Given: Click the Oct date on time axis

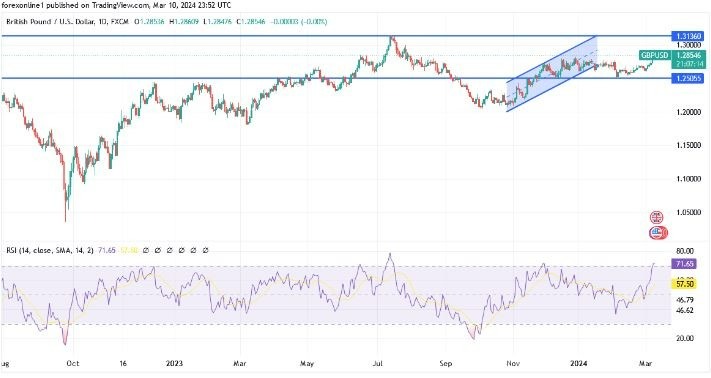Looking at the screenshot, I should (x=73, y=363).
